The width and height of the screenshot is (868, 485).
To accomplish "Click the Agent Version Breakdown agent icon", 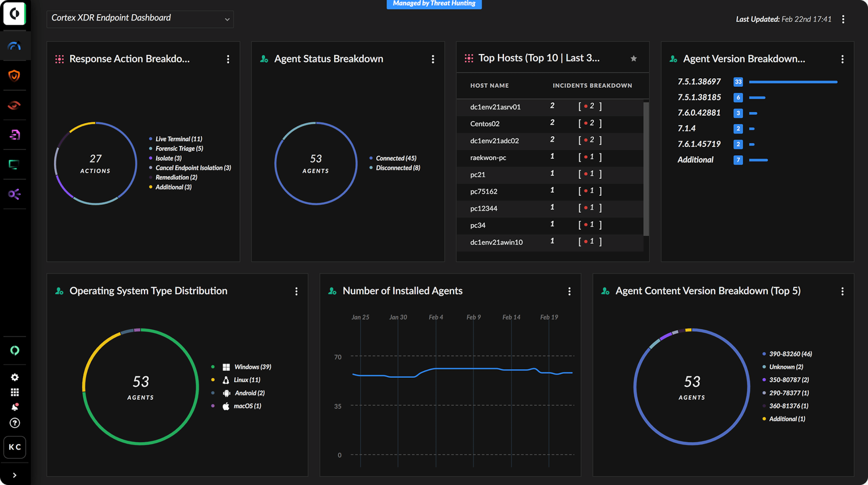I will pyautogui.click(x=673, y=59).
